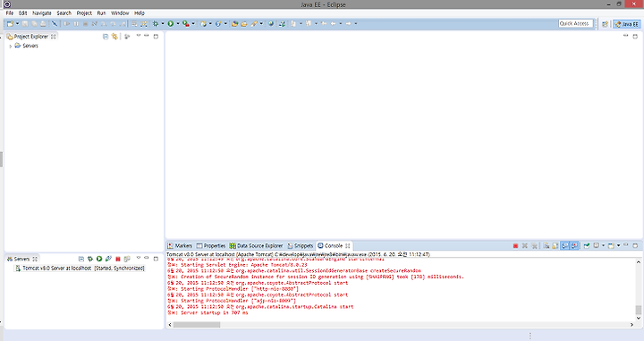644x341 pixels.
Task: Click green Start server icon in Servers view
Action: pos(99,259)
